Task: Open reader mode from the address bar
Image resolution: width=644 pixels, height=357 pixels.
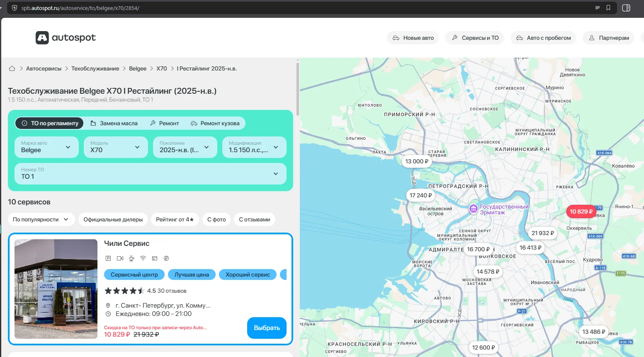Action: (597, 8)
